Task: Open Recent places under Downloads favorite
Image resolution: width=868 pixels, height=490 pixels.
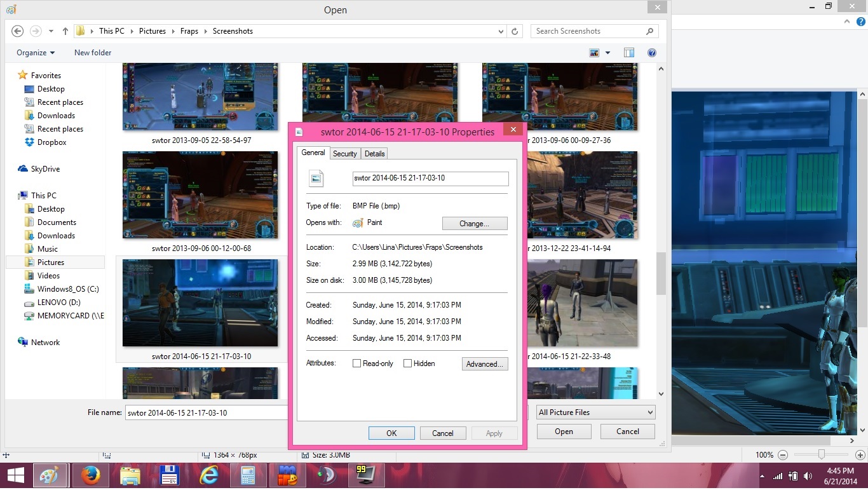Action: (x=53, y=129)
